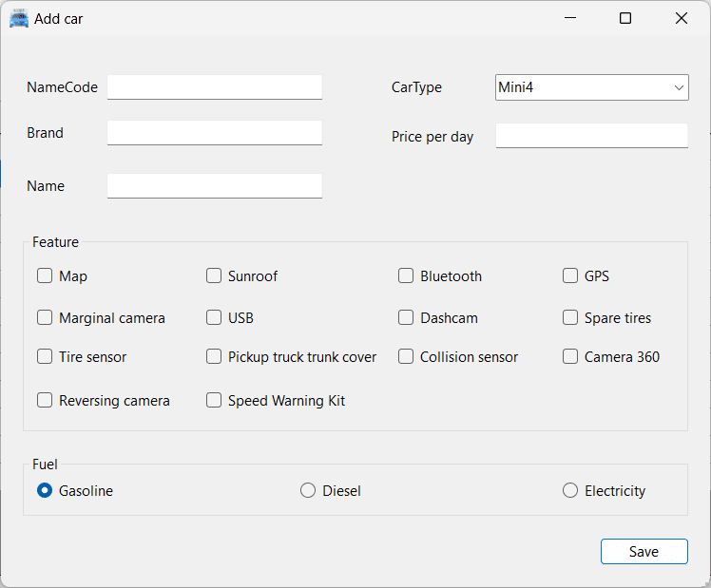This screenshot has height=588, width=711.
Task: Tick the Bluetooth checkbox
Action: pyautogui.click(x=406, y=276)
